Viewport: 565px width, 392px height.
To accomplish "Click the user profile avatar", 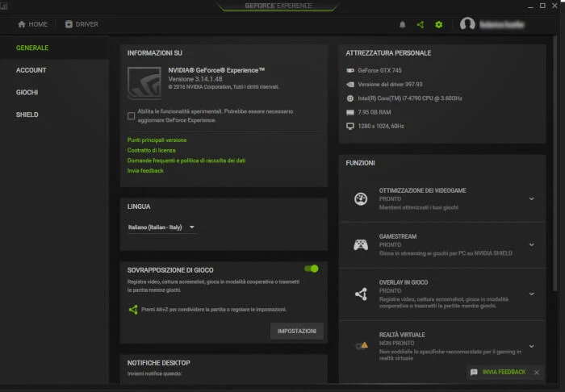I will coord(467,24).
